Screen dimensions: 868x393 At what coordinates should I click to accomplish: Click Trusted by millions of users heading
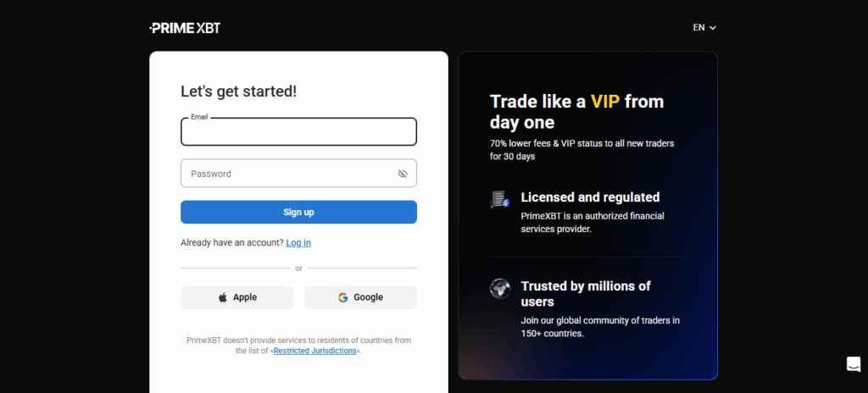pos(586,294)
